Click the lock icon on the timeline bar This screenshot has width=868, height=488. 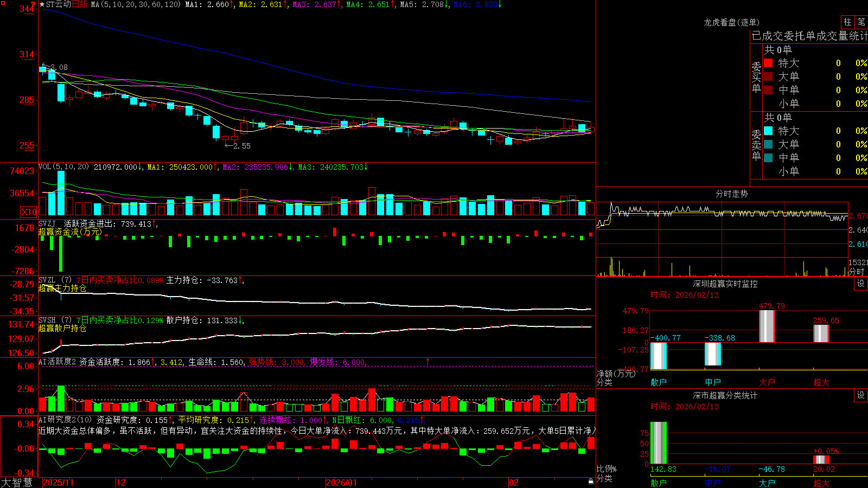[591, 481]
